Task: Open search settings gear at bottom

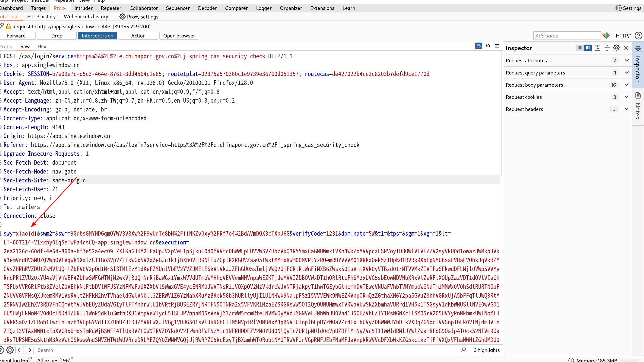Action: [10, 350]
